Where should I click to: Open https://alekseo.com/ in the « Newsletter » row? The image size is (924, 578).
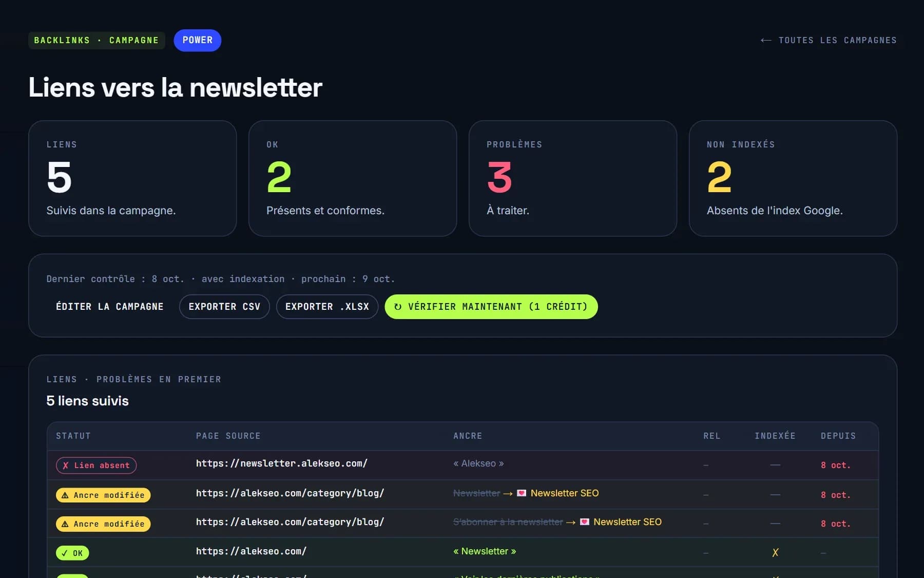(x=252, y=551)
